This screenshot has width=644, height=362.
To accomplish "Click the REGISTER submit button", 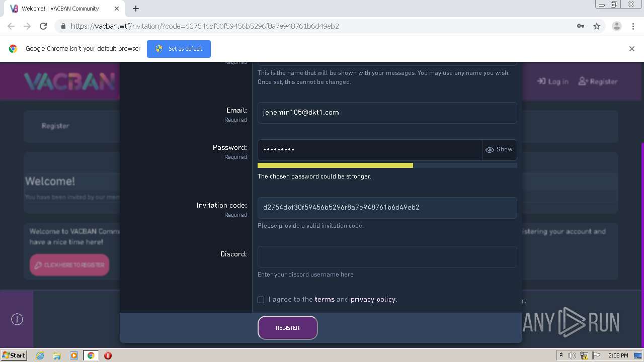I will click(287, 328).
